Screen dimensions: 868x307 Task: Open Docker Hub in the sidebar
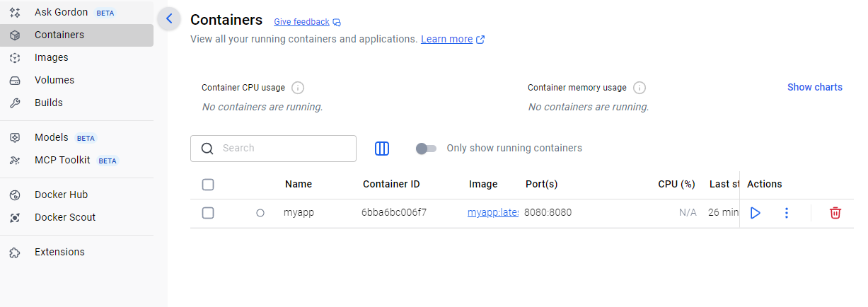[77, 195]
